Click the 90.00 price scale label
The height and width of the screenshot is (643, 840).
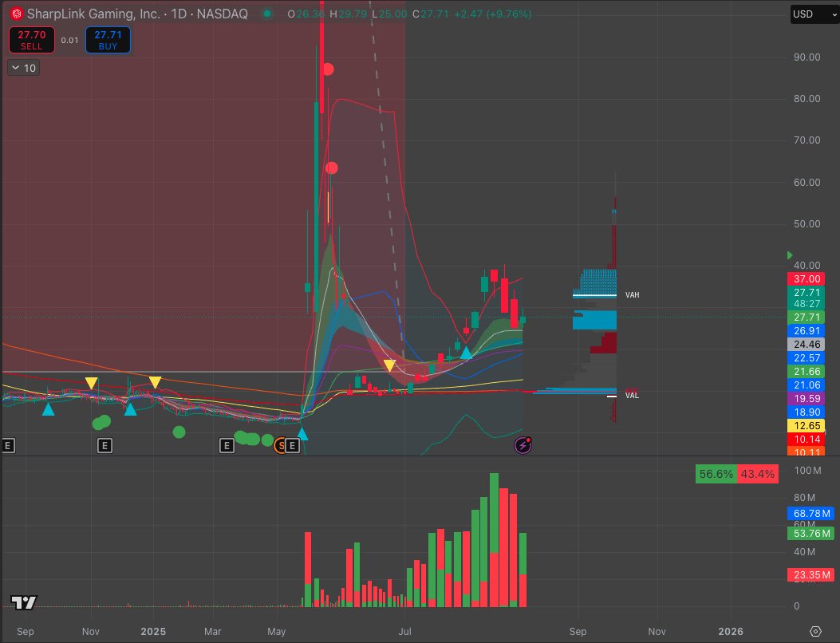(806, 57)
